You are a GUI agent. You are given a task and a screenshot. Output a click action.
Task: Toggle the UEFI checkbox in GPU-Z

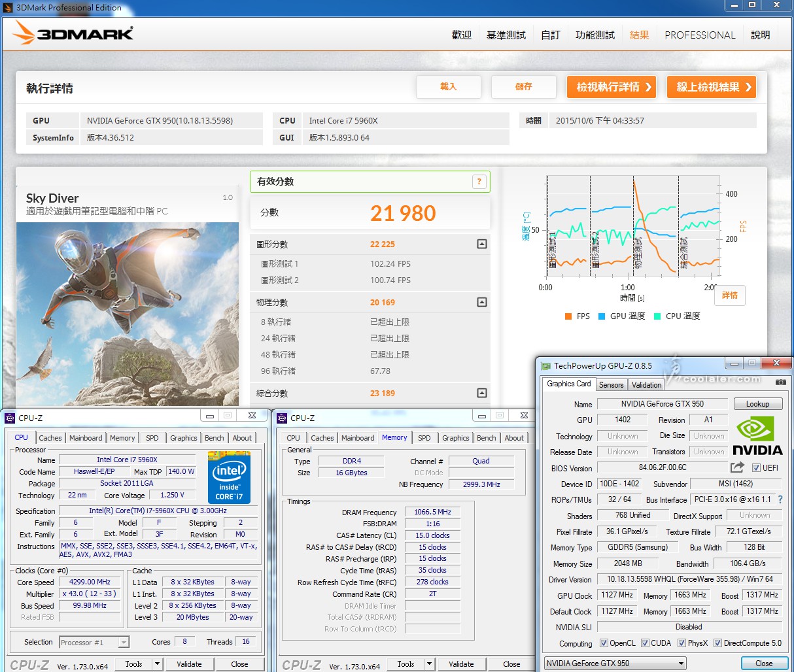coord(756,468)
